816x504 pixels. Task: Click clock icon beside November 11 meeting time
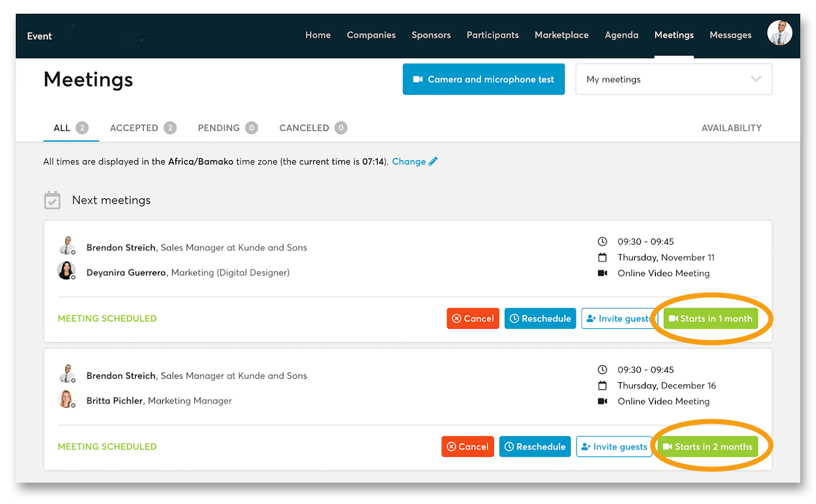point(602,242)
